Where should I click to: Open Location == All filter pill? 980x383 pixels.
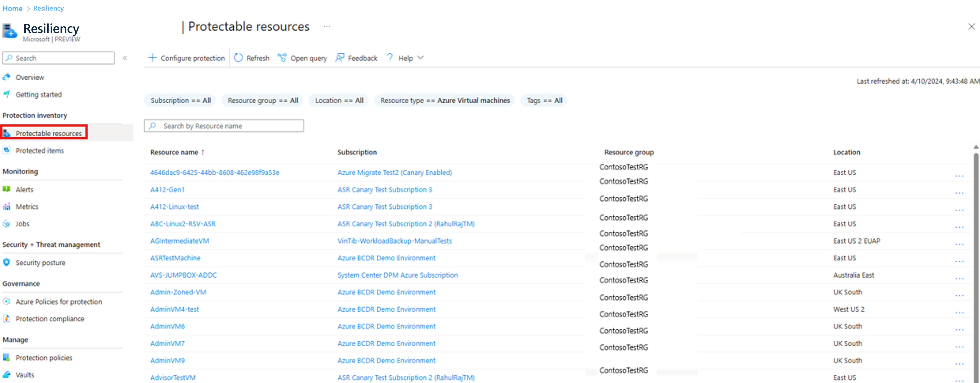pyautogui.click(x=339, y=101)
